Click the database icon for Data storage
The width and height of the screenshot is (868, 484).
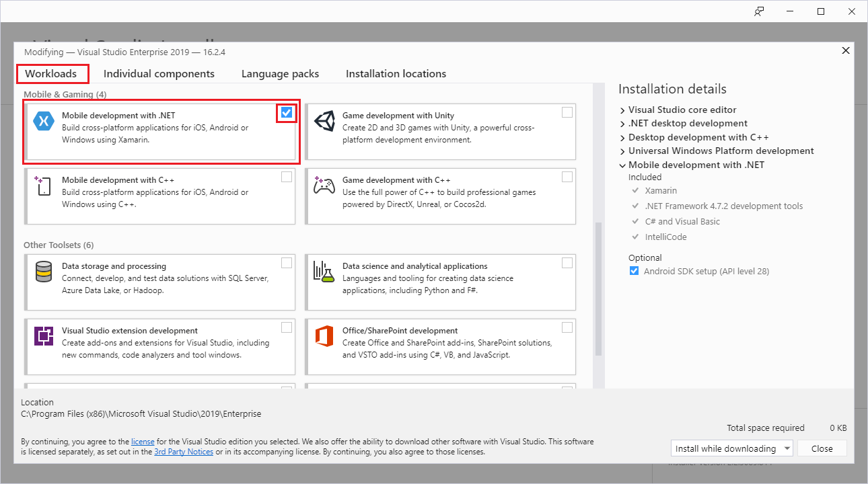pos(44,272)
